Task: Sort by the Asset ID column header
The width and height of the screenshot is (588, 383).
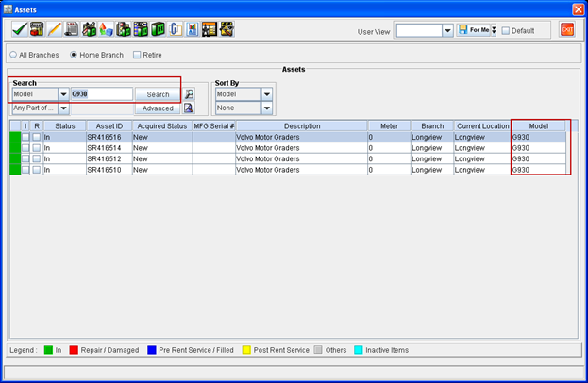Action: point(109,126)
